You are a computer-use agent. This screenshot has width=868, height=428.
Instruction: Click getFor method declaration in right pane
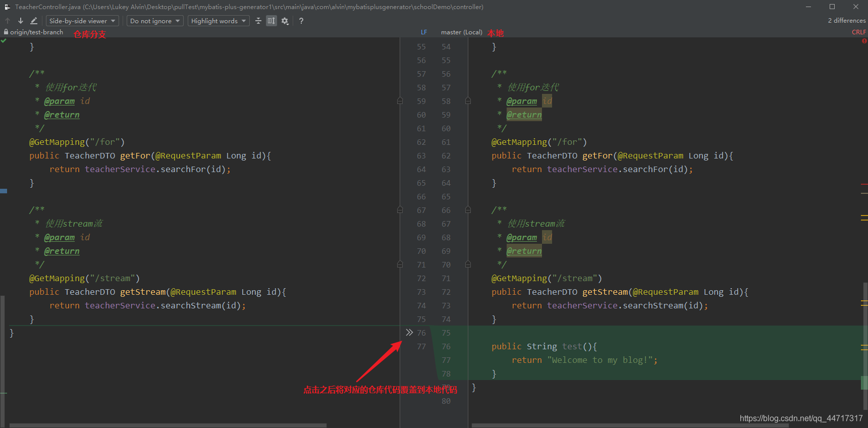coord(612,155)
